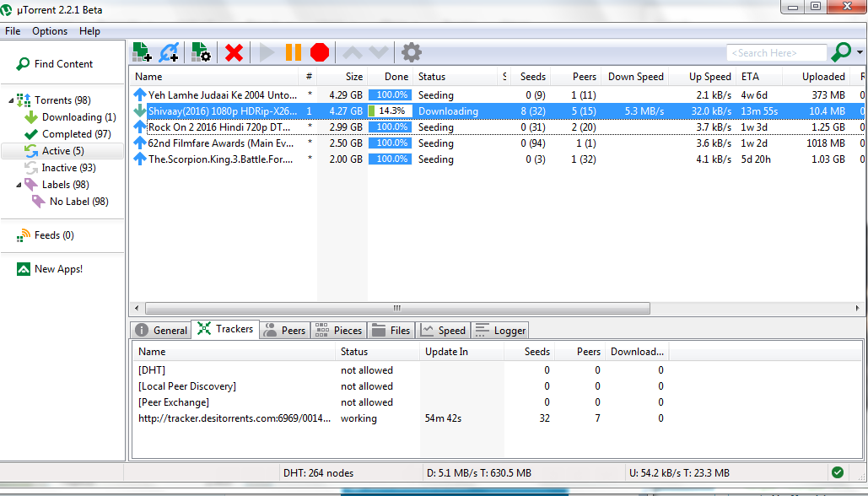The height and width of the screenshot is (496, 868).
Task: Click Find Content in the sidebar
Action: coord(63,64)
